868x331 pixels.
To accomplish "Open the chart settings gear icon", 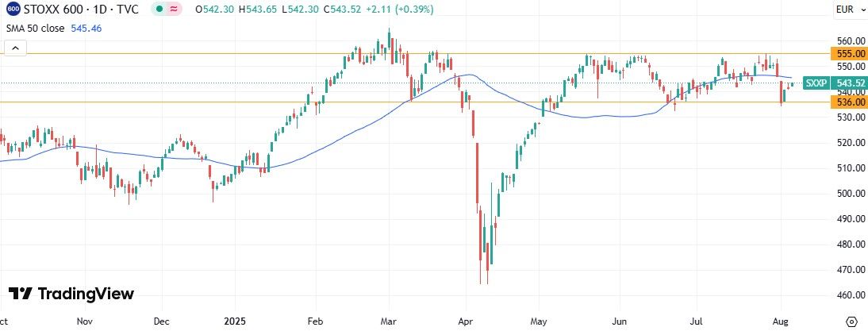I will (851, 322).
